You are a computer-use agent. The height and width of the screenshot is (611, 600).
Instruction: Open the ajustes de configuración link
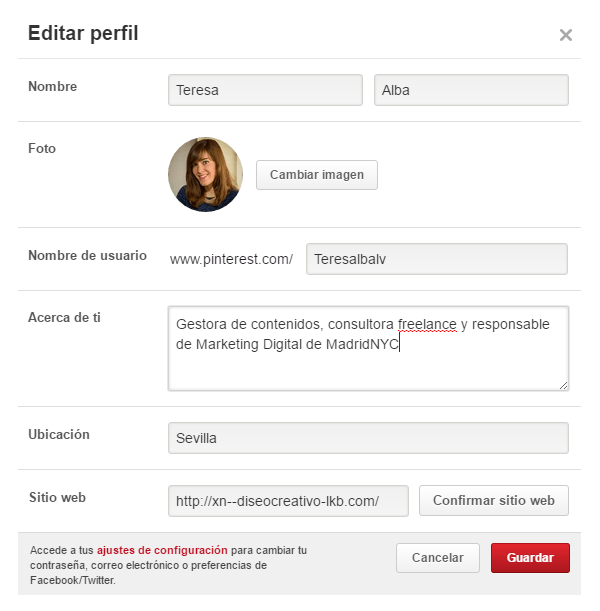point(162,550)
